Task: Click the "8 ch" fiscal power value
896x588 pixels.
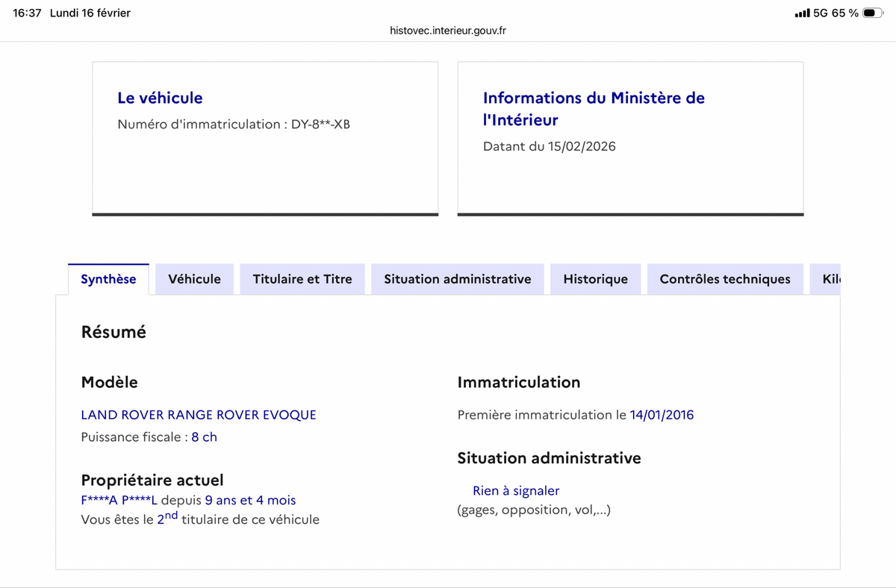Action: tap(204, 437)
